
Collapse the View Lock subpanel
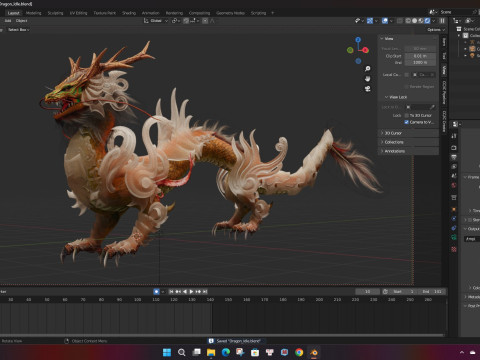tap(396, 97)
